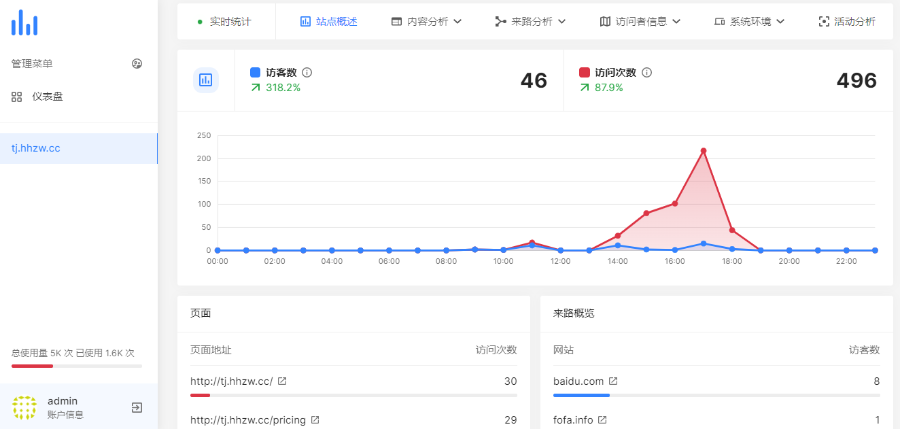900x429 pixels.
Task: Click the red data point at 15:00
Action: point(646,213)
